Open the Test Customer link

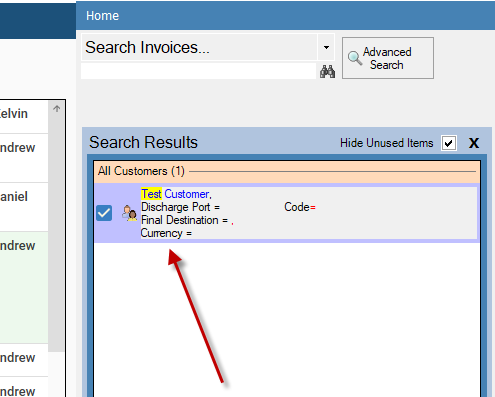point(176,194)
